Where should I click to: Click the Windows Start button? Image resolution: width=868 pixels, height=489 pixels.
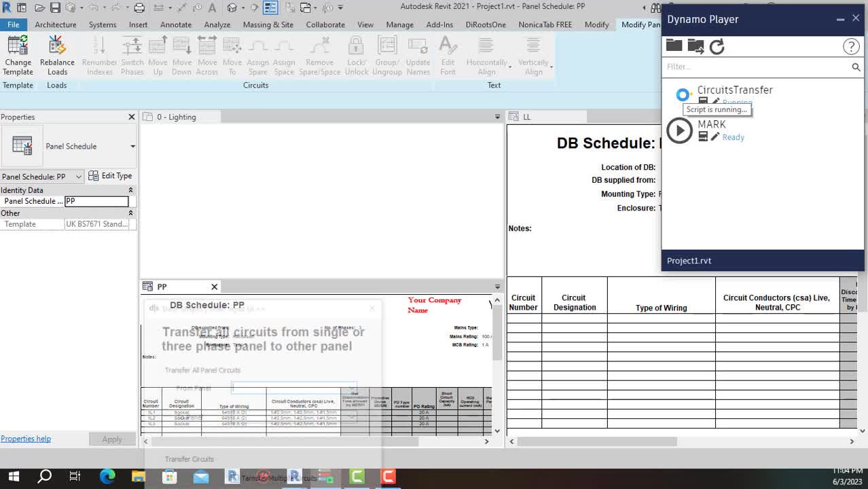click(x=14, y=477)
